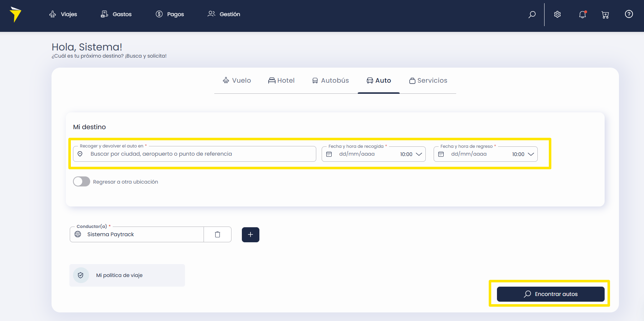644x321 pixels.
Task: Switch to the Autobús tab
Action: tap(331, 81)
